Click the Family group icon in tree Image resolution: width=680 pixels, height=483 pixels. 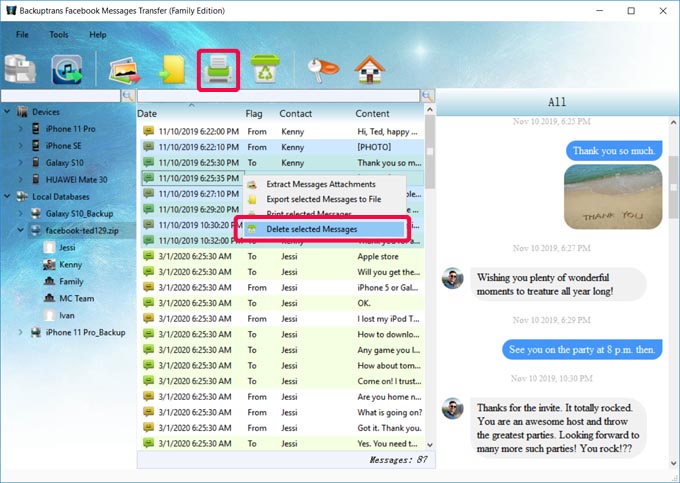pyautogui.click(x=49, y=281)
